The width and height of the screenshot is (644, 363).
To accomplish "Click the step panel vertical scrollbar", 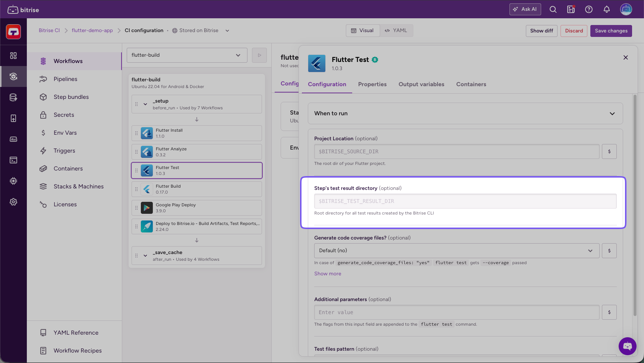I will pos(635,205).
